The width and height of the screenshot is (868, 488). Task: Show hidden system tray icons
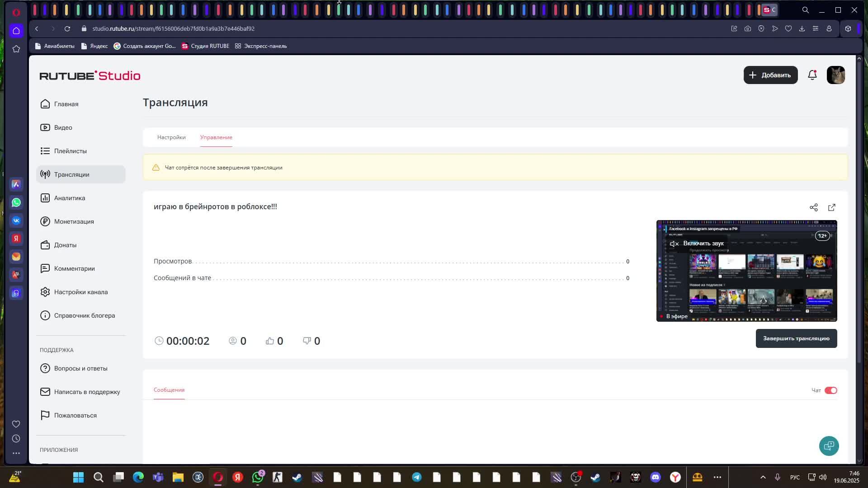pyautogui.click(x=763, y=478)
